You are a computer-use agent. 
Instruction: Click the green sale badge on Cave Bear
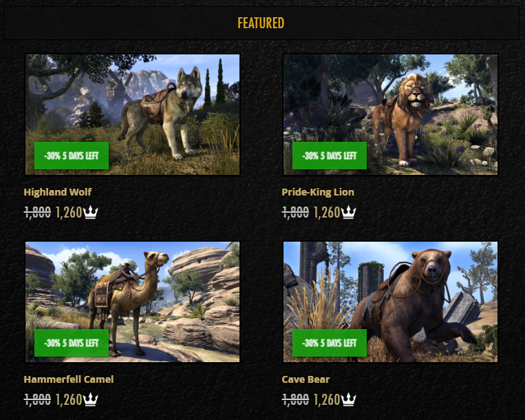tap(330, 343)
